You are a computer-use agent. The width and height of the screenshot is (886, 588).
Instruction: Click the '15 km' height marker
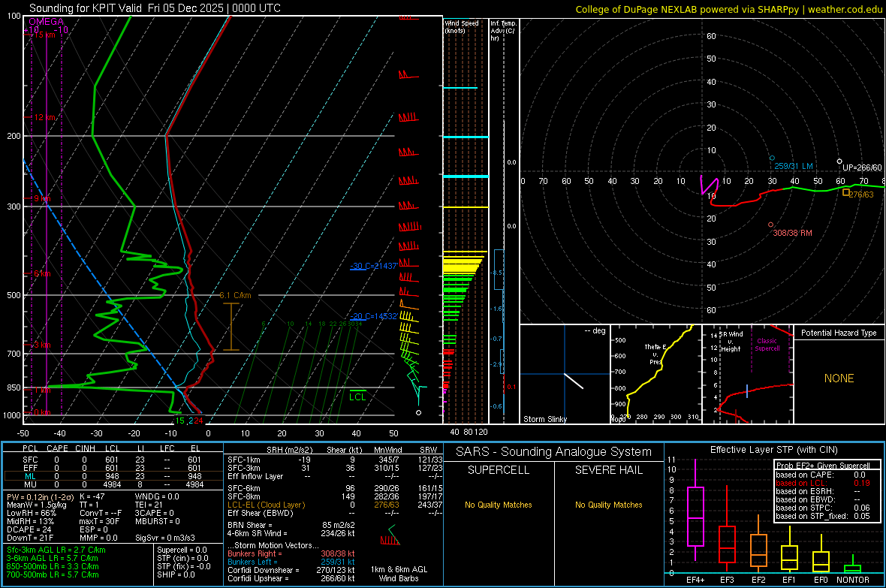(45, 35)
